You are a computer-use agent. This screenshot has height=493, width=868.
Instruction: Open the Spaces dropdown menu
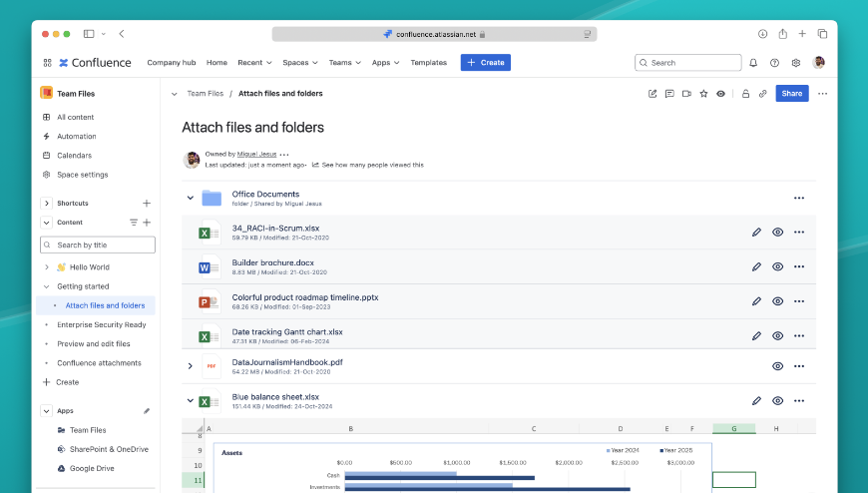(299, 63)
